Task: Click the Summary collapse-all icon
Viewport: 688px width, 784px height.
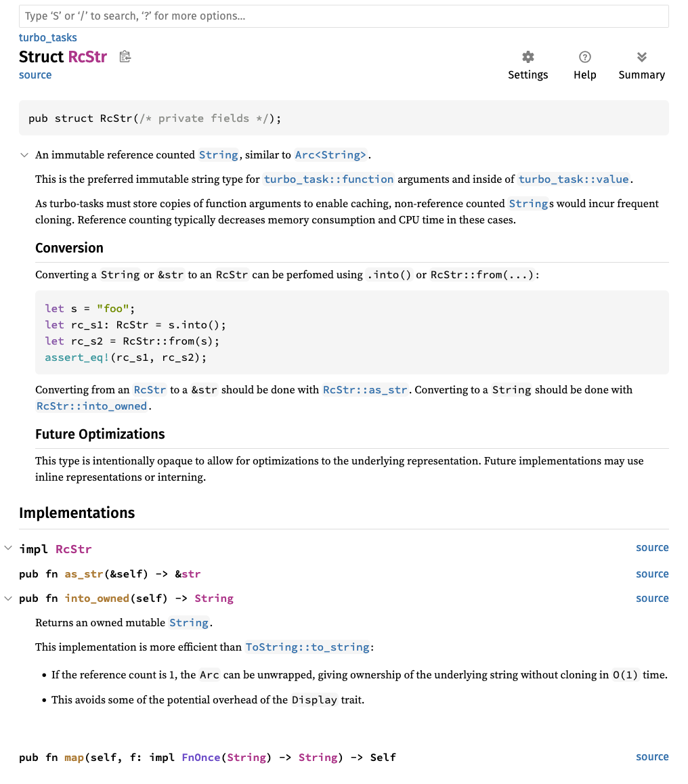Action: click(x=641, y=58)
